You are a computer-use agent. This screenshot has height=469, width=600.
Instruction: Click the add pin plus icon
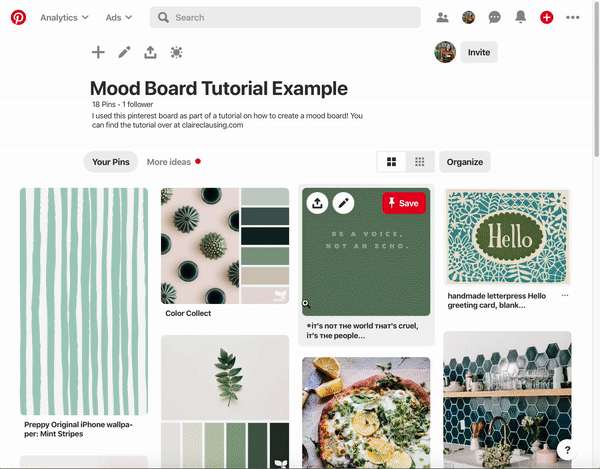click(98, 52)
